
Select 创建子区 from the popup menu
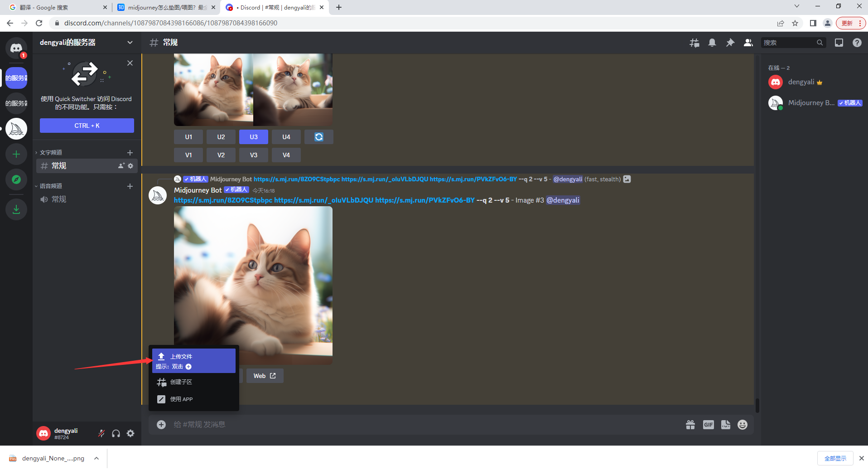coord(181,382)
